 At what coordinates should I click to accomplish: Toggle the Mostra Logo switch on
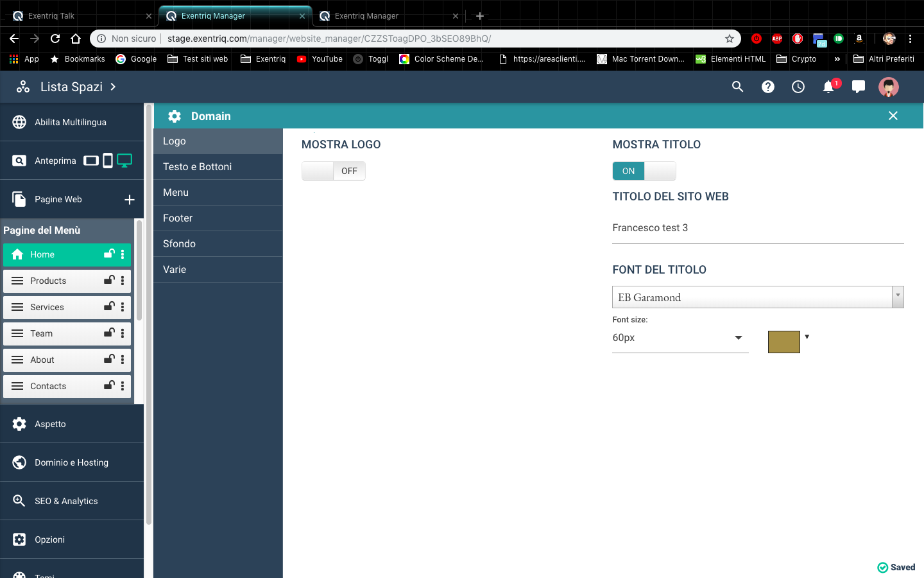(x=333, y=171)
